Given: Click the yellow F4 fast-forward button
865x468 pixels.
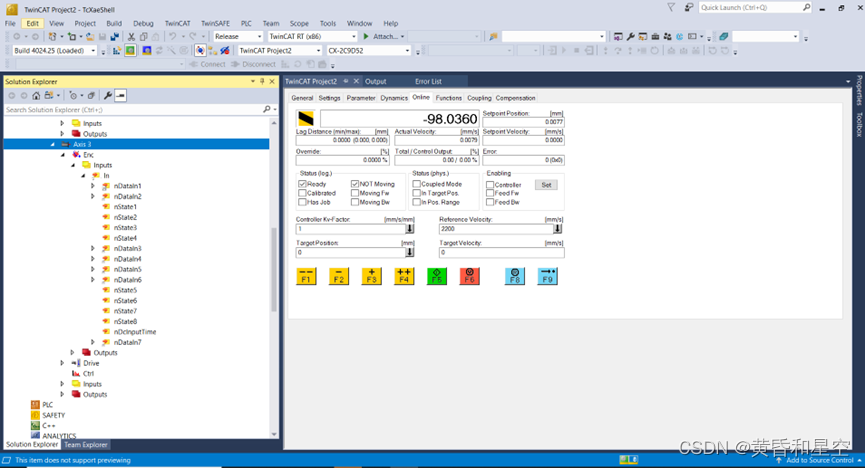Looking at the screenshot, I should coord(404,276).
